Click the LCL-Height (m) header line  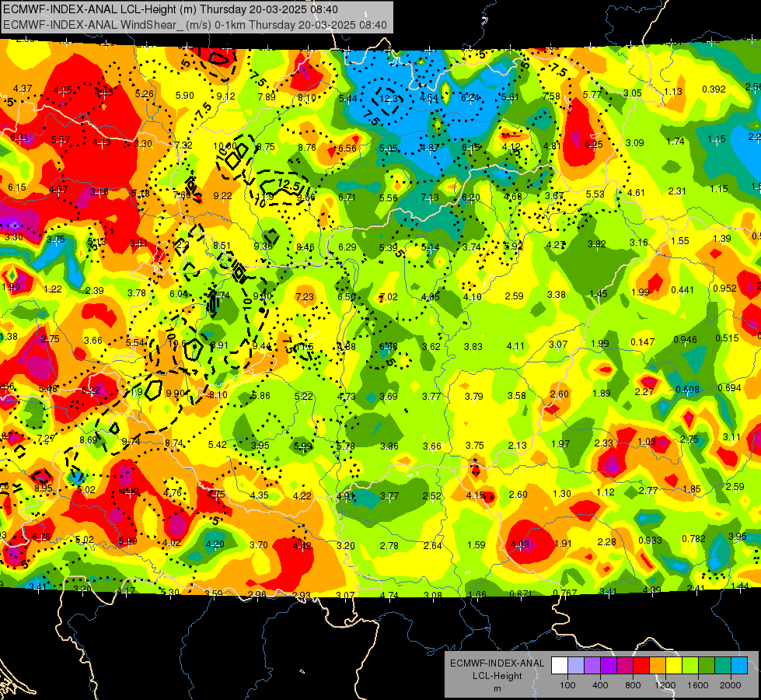[170, 9]
